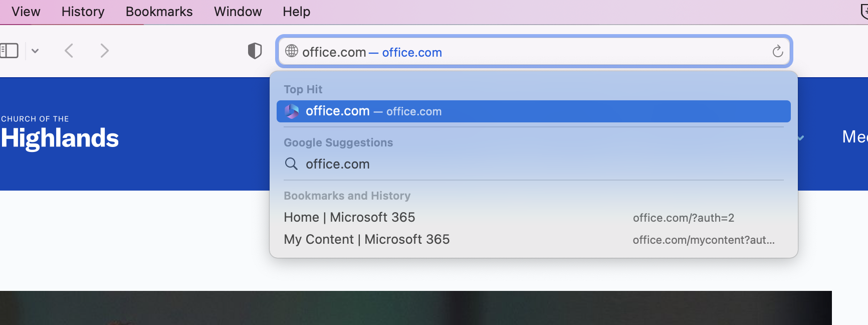Viewport: 868px width, 325px height.
Task: Click the magnifier icon under Google Suggestions
Action: pyautogui.click(x=291, y=164)
